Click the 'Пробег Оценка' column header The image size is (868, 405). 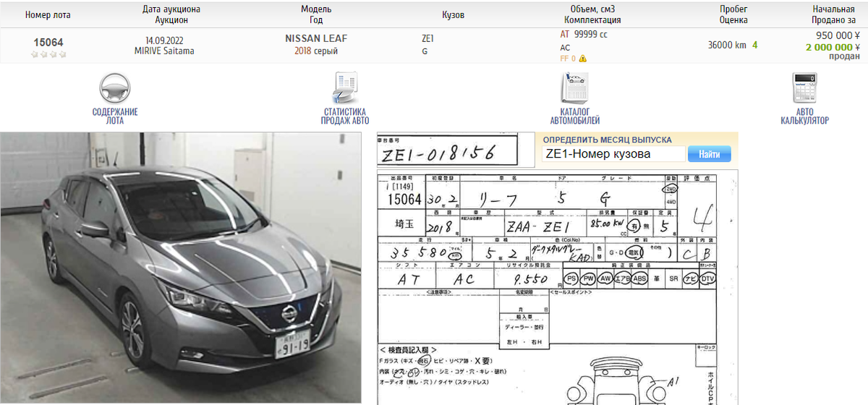click(x=733, y=14)
